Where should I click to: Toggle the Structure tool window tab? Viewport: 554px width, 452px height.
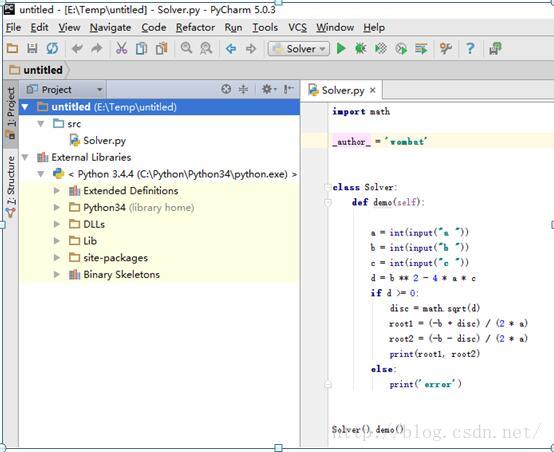(x=11, y=187)
